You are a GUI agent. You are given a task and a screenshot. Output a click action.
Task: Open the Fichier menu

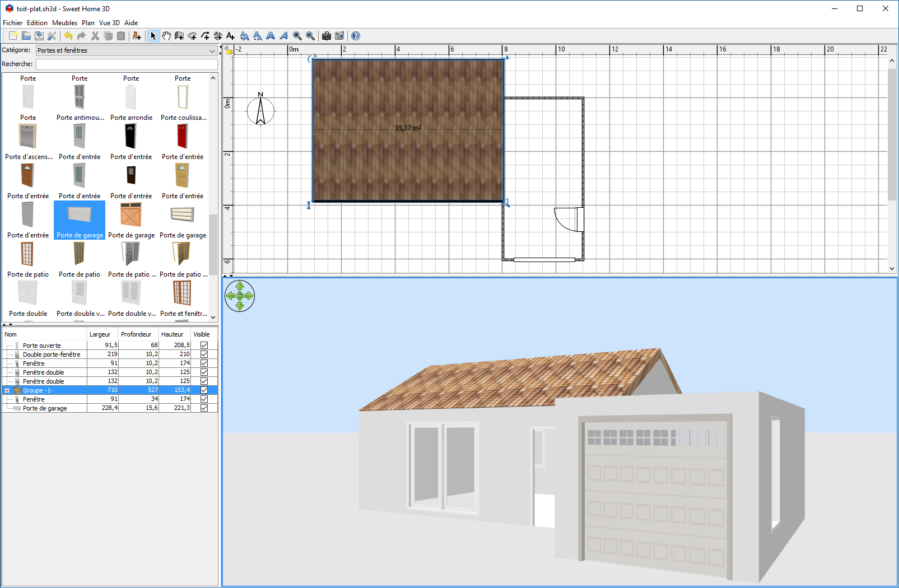pos(13,23)
